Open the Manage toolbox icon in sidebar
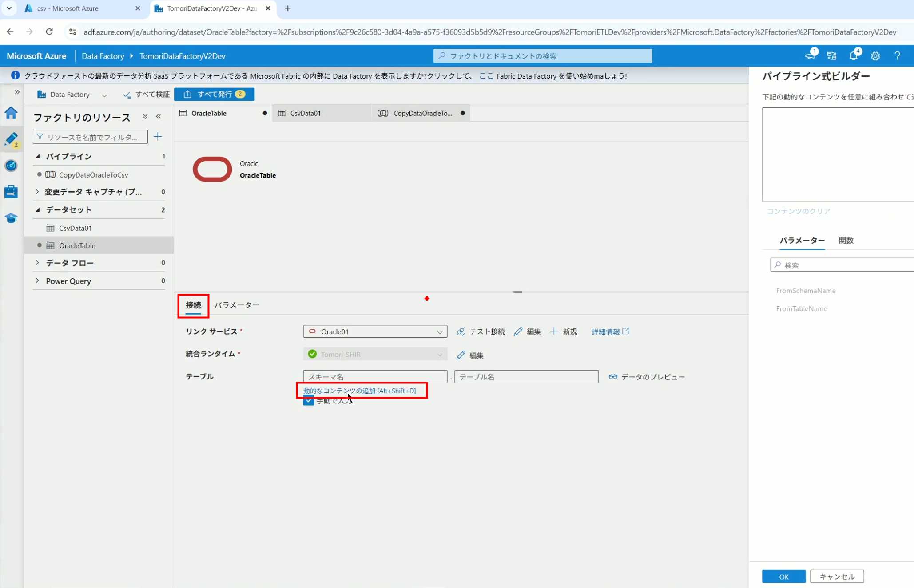This screenshot has width=914, height=588. pyautogui.click(x=11, y=192)
